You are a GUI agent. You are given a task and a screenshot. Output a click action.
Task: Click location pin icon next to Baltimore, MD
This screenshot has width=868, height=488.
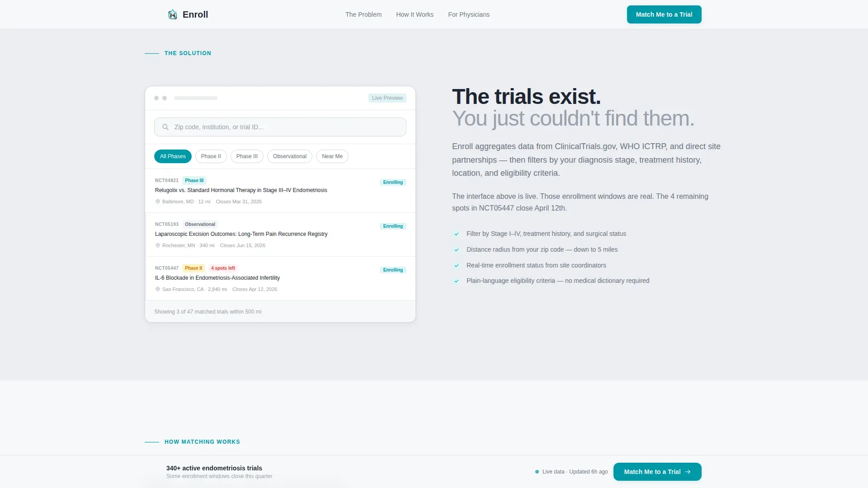pos(158,202)
